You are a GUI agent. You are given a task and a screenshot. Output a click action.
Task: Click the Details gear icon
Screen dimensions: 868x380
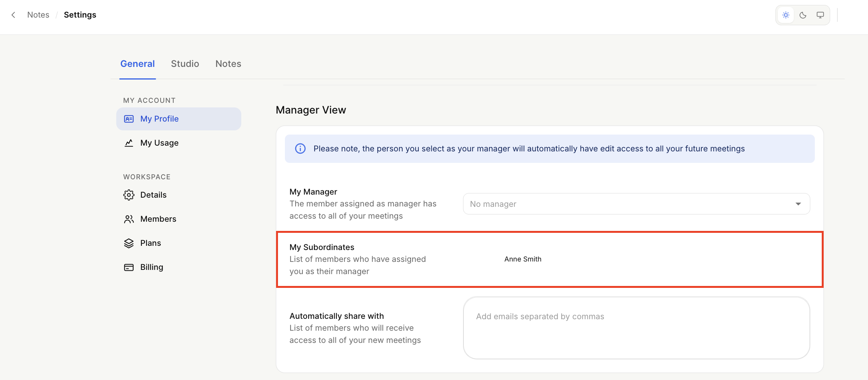[x=129, y=195]
